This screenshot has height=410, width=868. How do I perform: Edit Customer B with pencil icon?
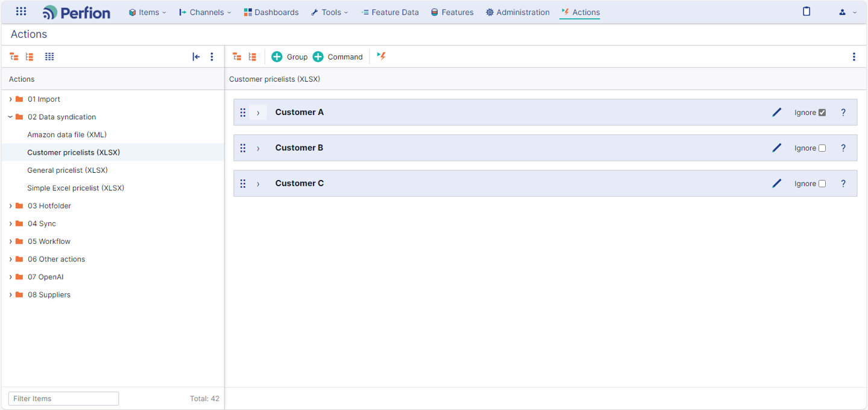[x=776, y=148]
